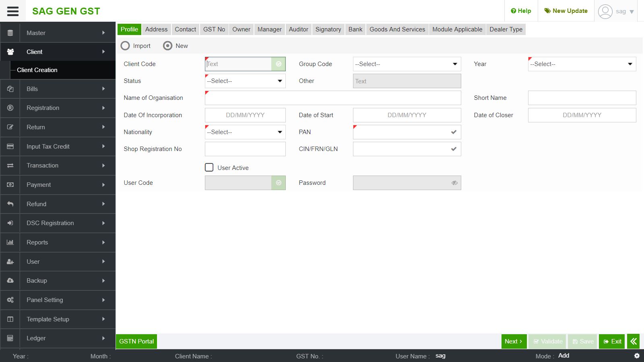Click the CIN/FRN/GLN verify checkmark
The height and width of the screenshot is (362, 644).
coord(454,149)
